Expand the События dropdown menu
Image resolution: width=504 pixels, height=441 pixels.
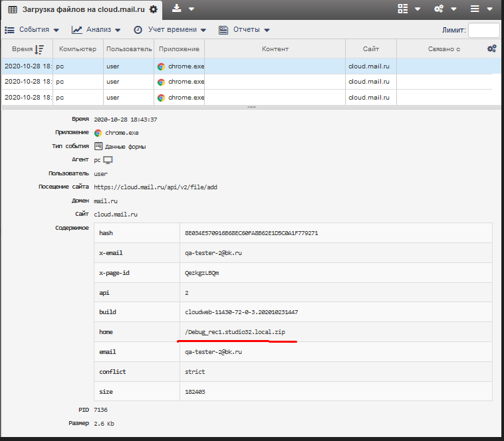33,30
